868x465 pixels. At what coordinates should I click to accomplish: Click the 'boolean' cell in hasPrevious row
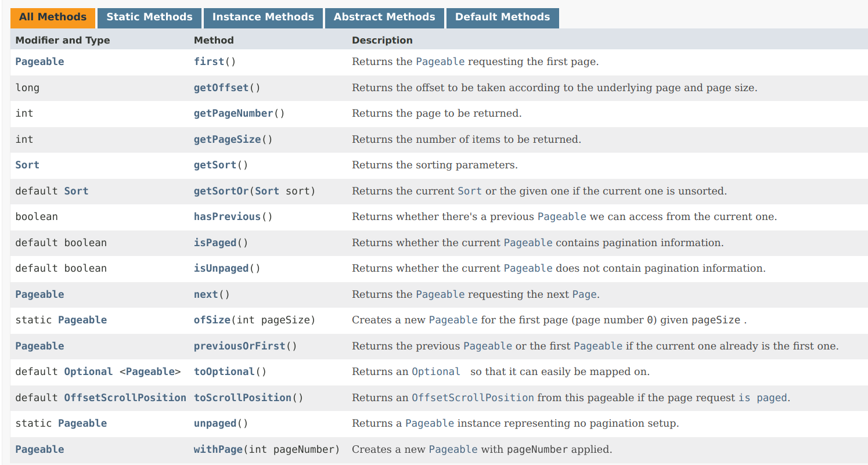pyautogui.click(x=37, y=217)
